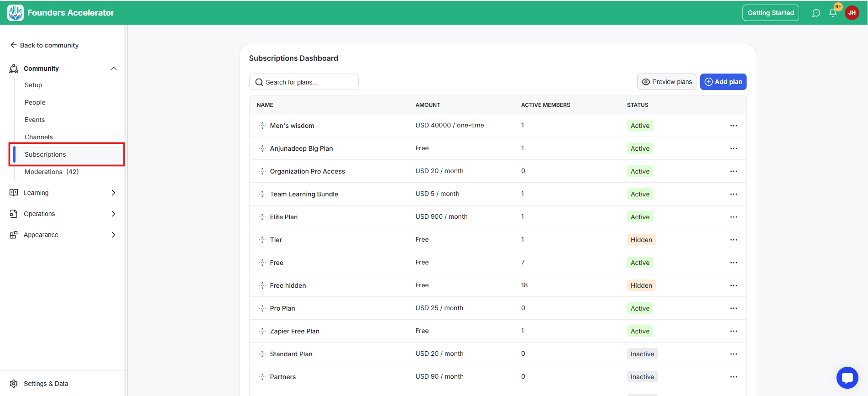Click drag handle for Elite Plan row
This screenshot has width=868, height=396.
262,217
